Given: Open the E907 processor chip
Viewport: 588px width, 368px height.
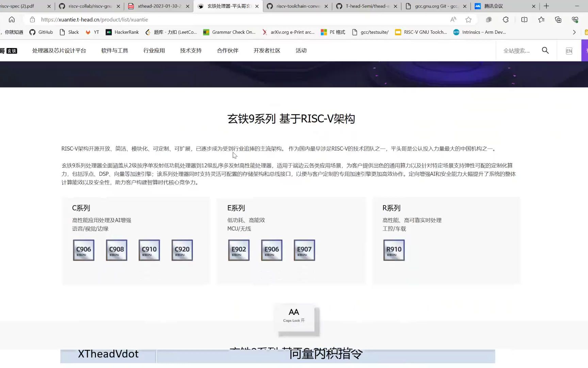Looking at the screenshot, I should click(x=304, y=250).
